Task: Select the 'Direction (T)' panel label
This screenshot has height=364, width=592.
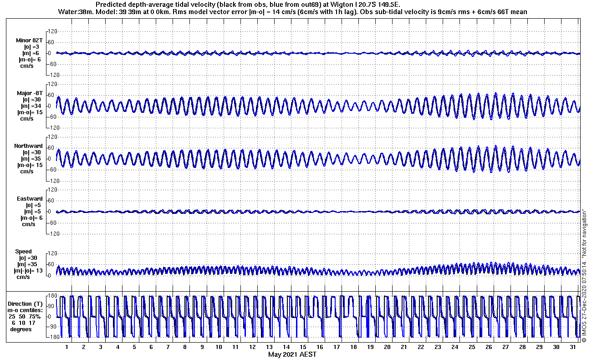Action: click(x=26, y=303)
